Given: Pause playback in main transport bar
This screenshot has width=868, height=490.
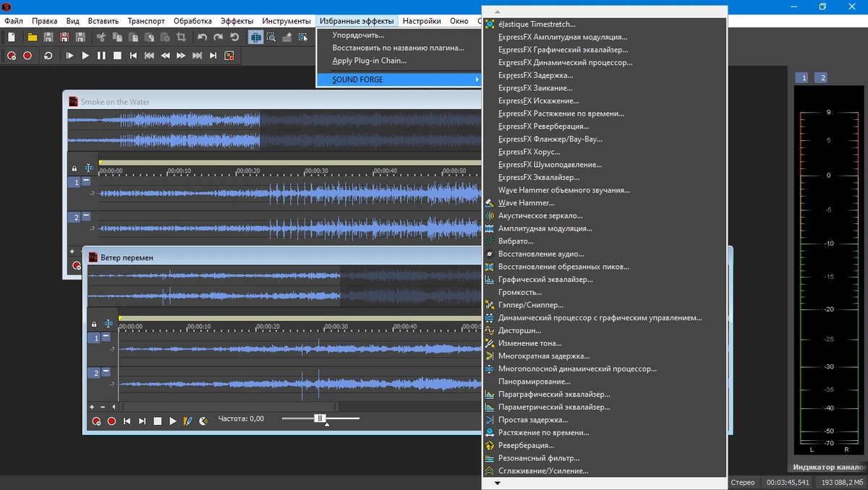Looking at the screenshot, I should click(101, 56).
